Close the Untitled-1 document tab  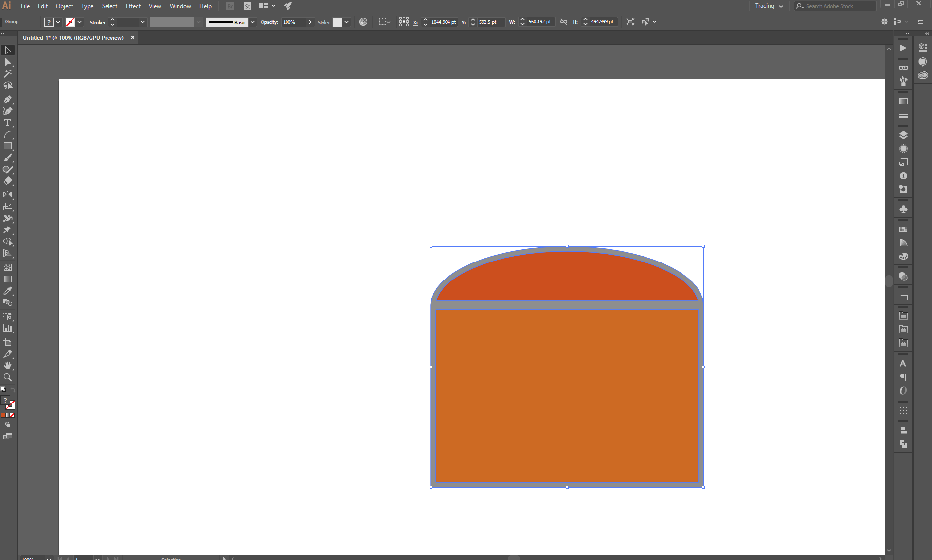132,37
